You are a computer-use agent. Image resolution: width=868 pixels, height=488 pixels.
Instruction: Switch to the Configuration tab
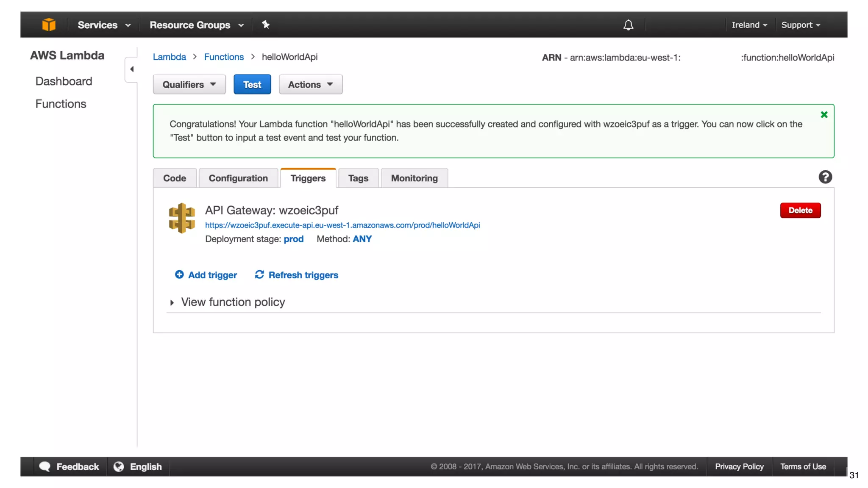[238, 178]
